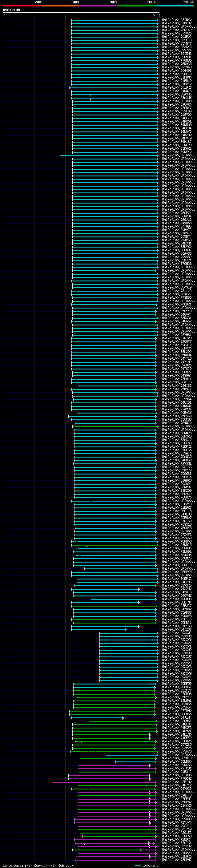Choose UniRef100_Q03654 hit
197x868 pixels.
click(x=176, y=707)
